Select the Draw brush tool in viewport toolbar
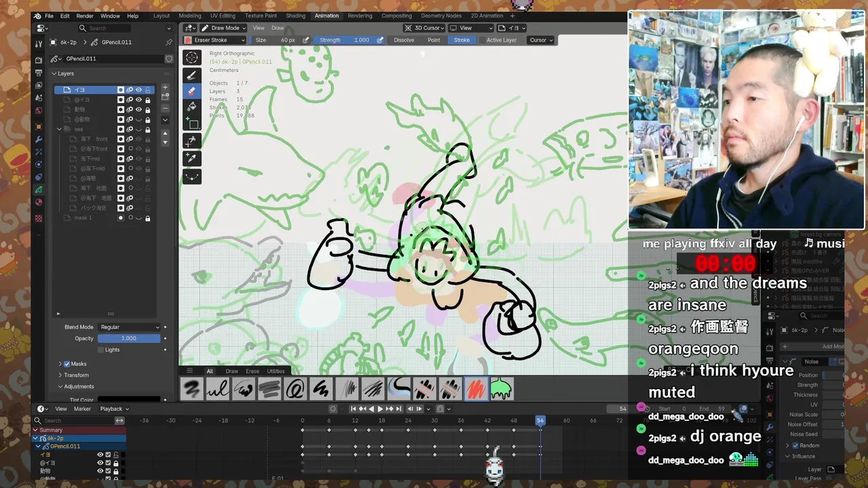868x488 pixels. click(192, 75)
